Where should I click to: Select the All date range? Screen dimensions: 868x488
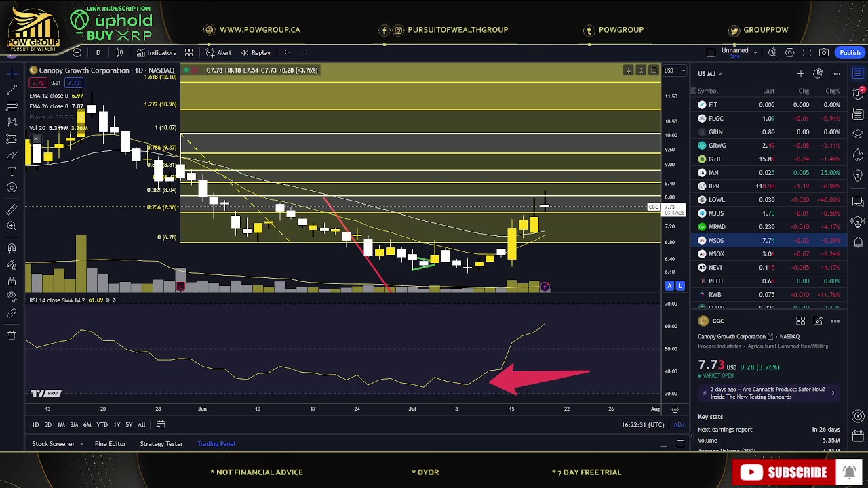[x=141, y=424]
